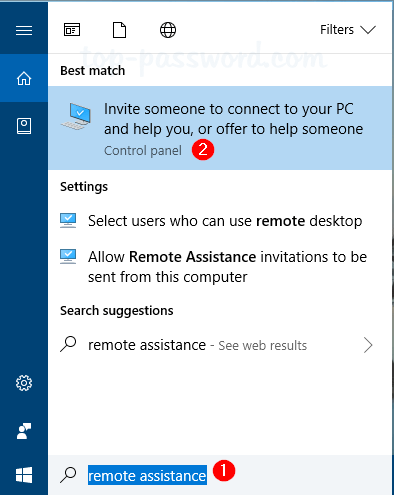The width and height of the screenshot is (394, 495).
Task: Open Select users who can use remote desktop
Action: pyautogui.click(x=220, y=221)
